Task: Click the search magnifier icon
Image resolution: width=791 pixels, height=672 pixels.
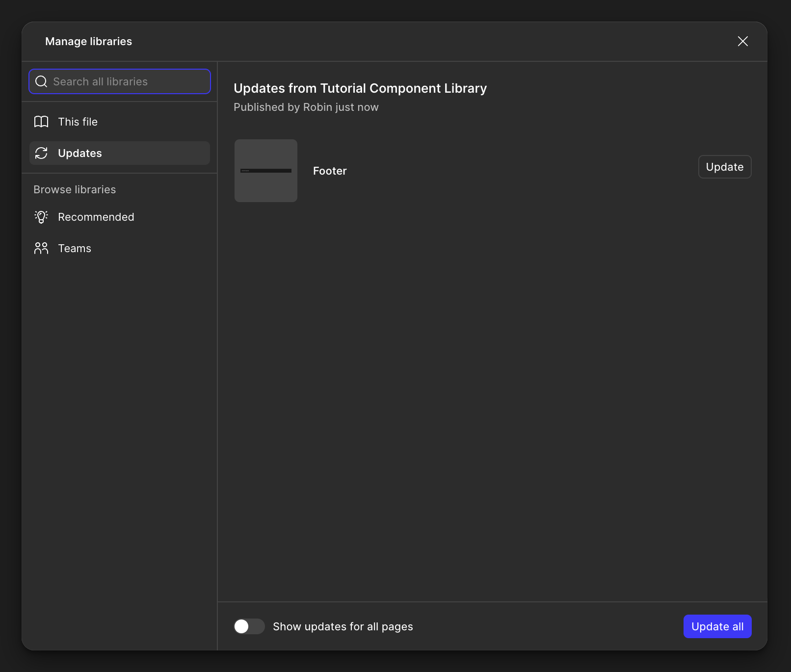Action: (41, 81)
